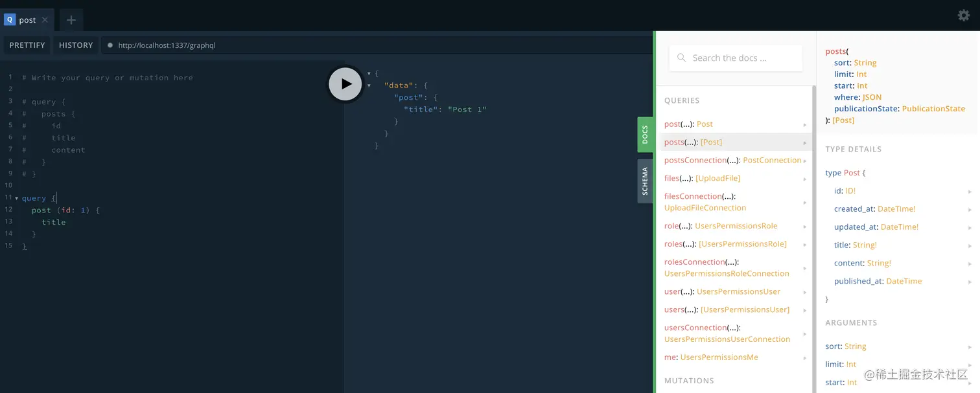The image size is (980, 393).
Task: Open published_at: DateTime field
Action: pyautogui.click(x=898, y=282)
